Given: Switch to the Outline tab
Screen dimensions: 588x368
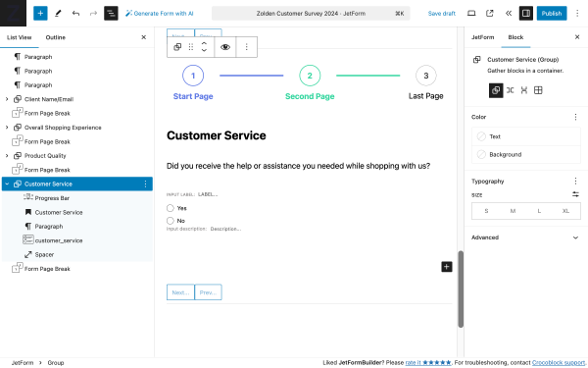Looking at the screenshot, I should click(x=56, y=37).
